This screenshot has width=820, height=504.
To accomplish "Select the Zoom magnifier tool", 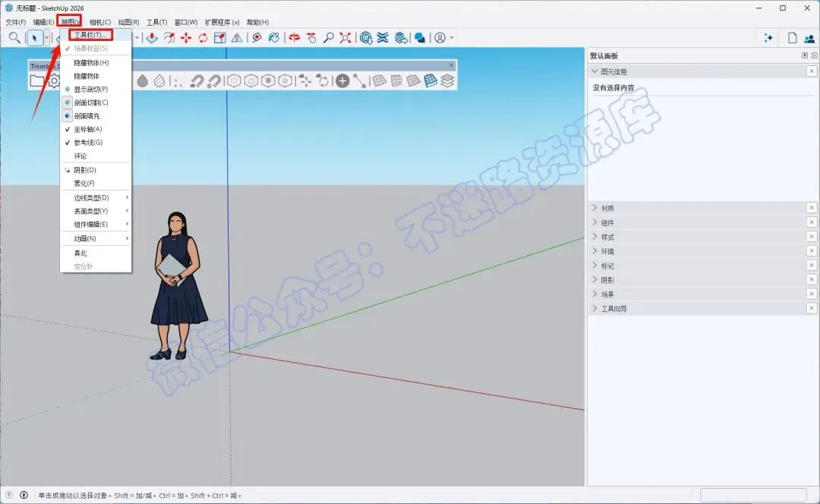I will pos(329,38).
